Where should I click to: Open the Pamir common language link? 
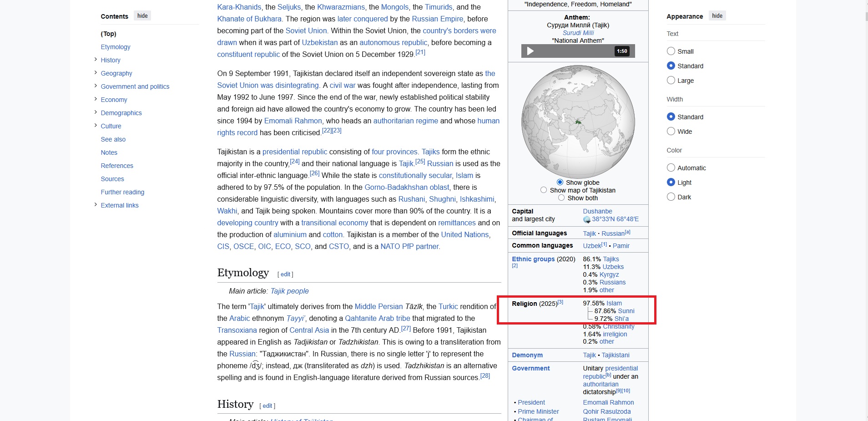(x=621, y=246)
